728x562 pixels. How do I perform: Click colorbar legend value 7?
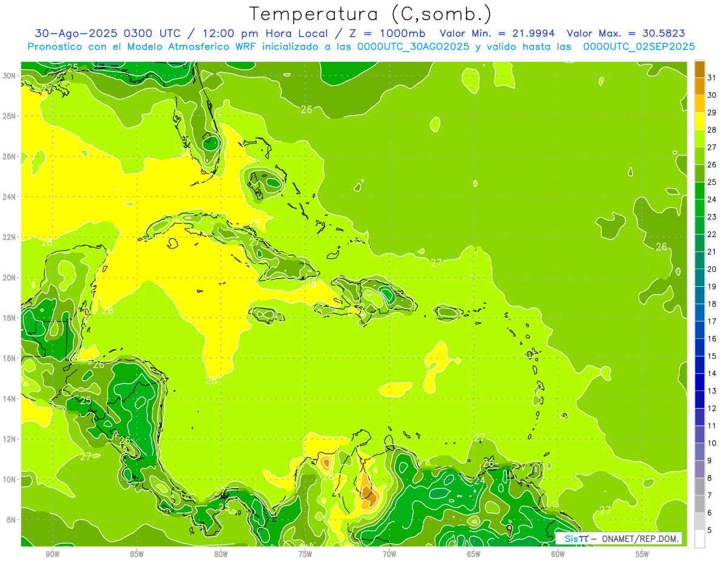pyautogui.click(x=710, y=495)
